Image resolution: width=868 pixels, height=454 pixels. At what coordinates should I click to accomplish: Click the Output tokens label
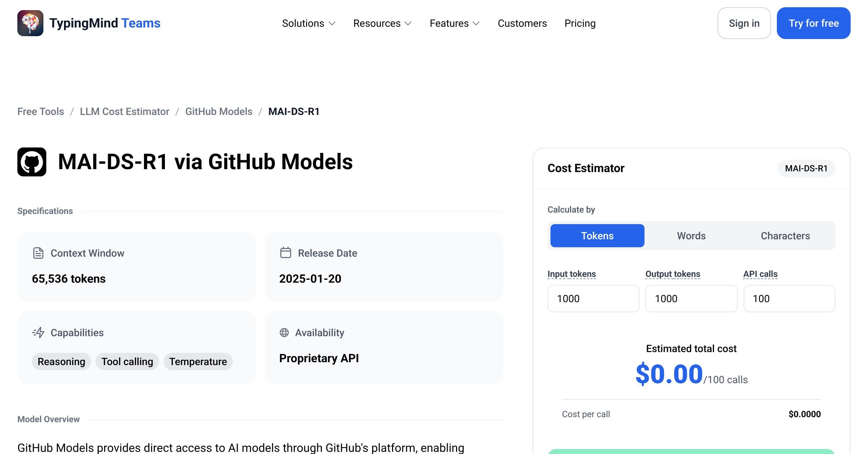[673, 274]
